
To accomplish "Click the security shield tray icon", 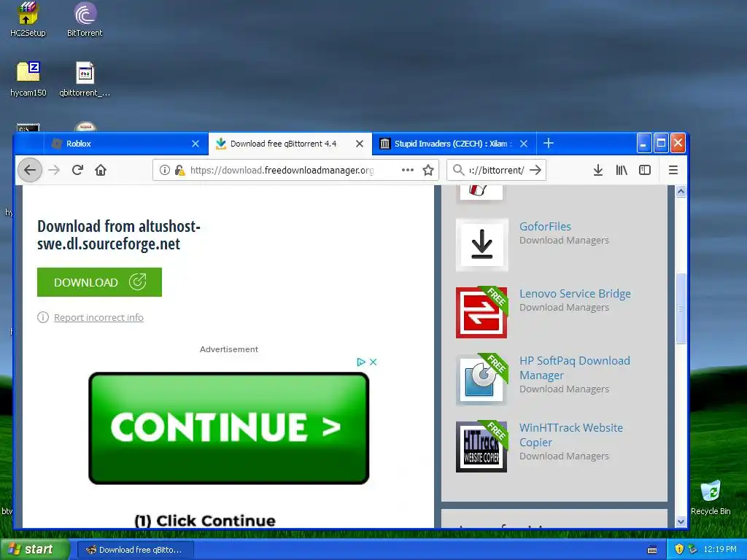I will pyautogui.click(x=679, y=549).
